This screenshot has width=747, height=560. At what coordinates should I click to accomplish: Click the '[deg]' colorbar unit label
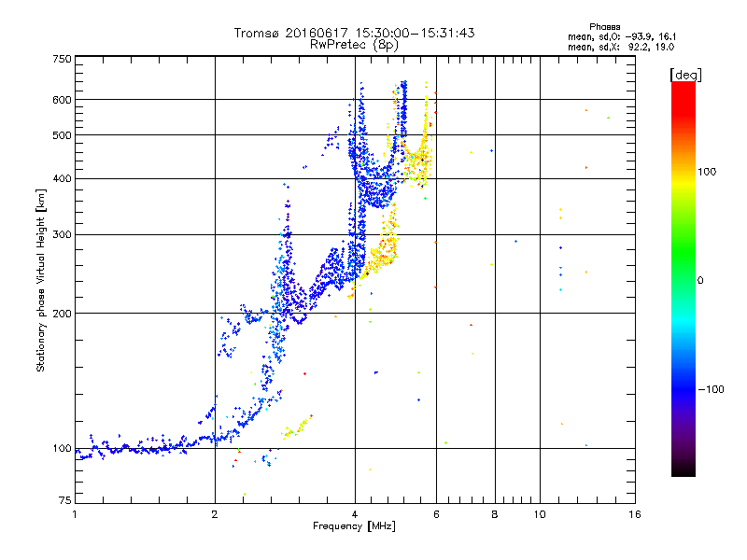[685, 75]
